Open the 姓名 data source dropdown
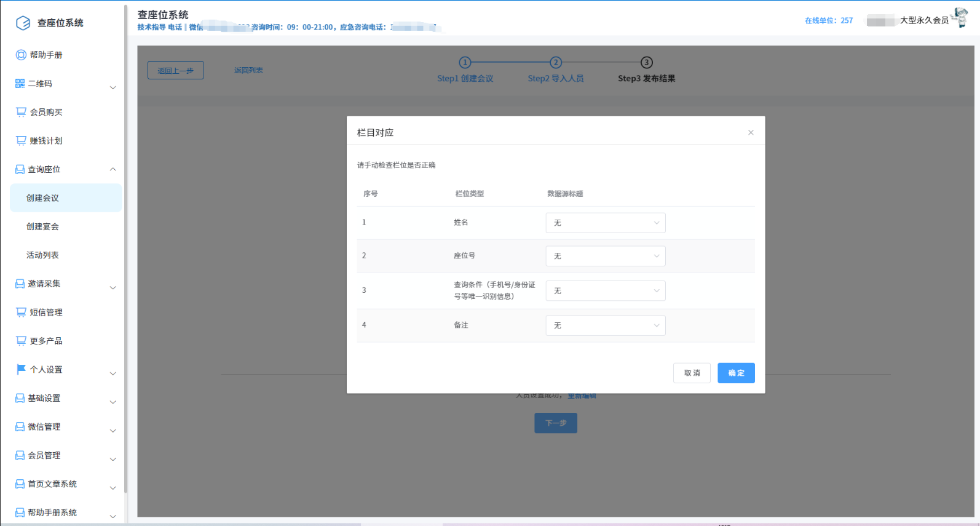The height and width of the screenshot is (526, 980). coord(605,223)
